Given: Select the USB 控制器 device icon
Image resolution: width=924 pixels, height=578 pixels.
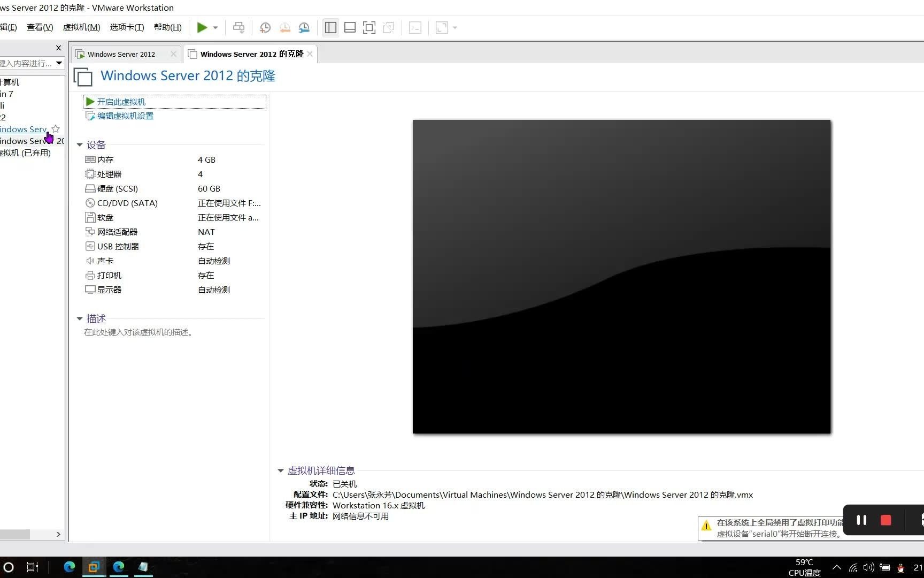Looking at the screenshot, I should (x=90, y=246).
